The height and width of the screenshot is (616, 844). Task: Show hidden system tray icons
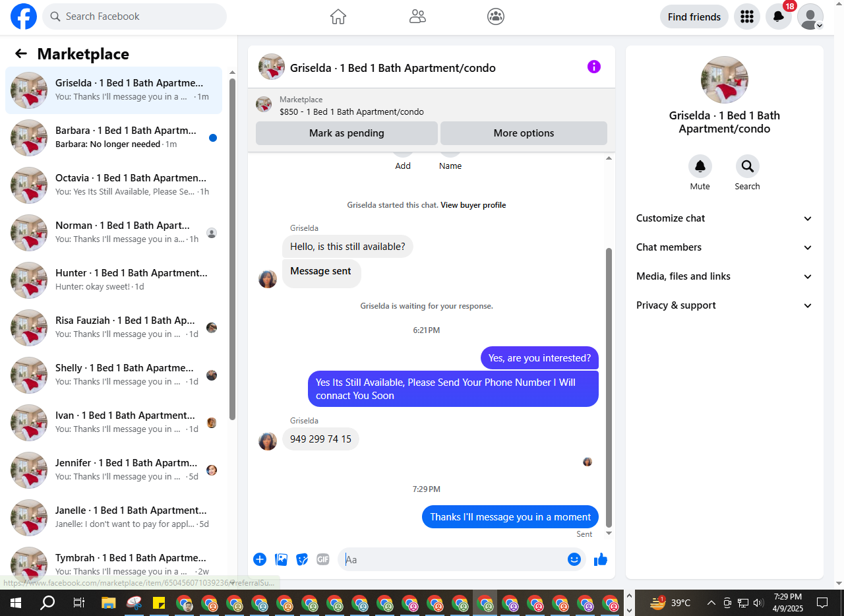711,603
